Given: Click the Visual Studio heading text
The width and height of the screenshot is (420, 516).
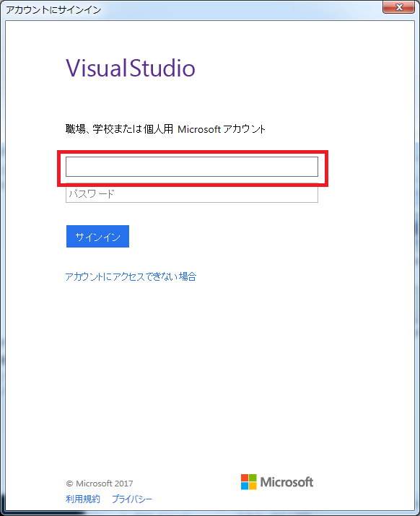Looking at the screenshot, I should 131,68.
